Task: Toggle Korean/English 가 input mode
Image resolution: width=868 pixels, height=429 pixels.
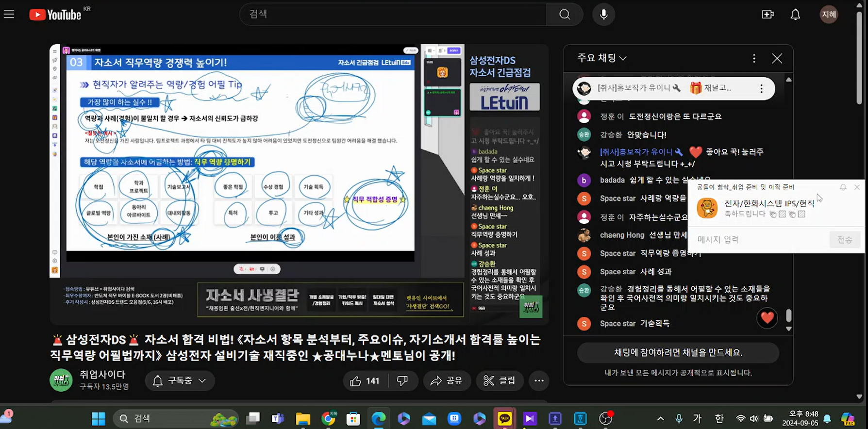Action: (x=698, y=418)
